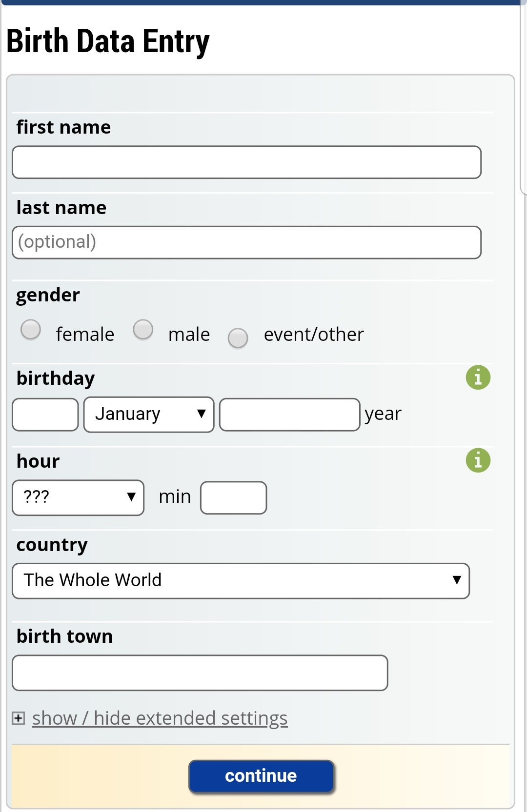Click the birthday info icon
The image size is (527, 812).
(478, 377)
